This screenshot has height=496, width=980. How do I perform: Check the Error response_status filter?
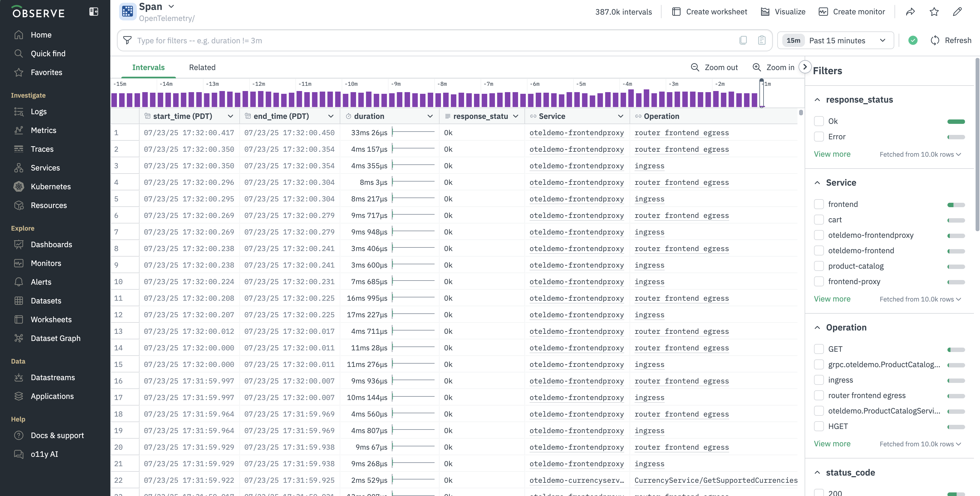[x=819, y=137]
